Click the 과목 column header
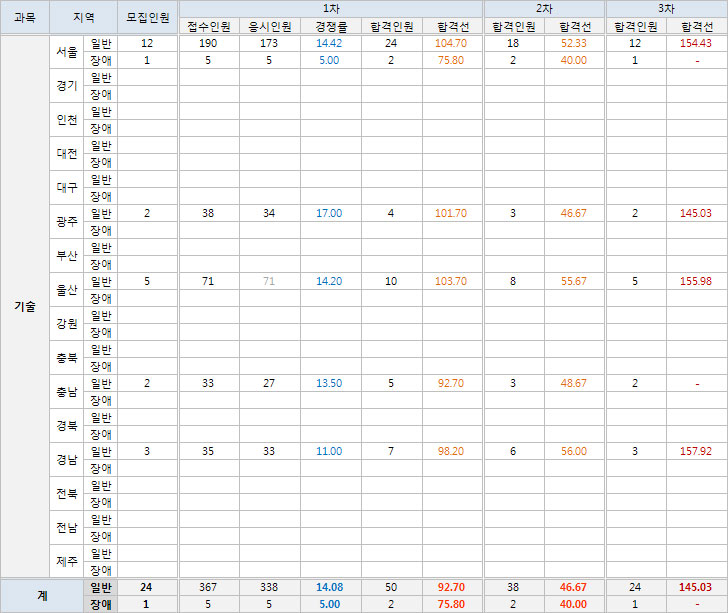Screen dimensions: 728x613 pyautogui.click(x=25, y=17)
